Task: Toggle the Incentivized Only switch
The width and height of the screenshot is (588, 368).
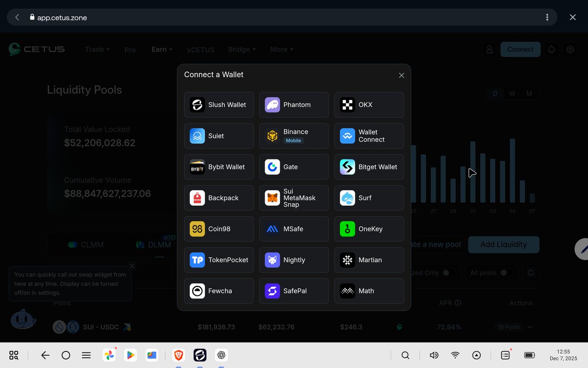Action: click(449, 273)
